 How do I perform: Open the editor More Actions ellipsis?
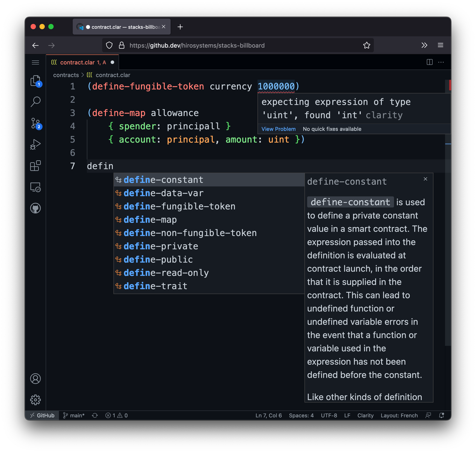(441, 62)
